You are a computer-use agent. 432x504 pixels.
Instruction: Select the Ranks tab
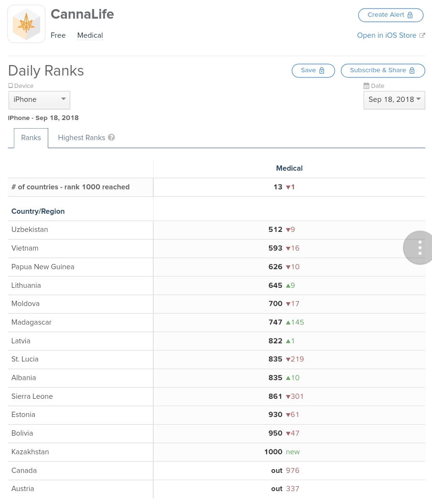(x=31, y=138)
